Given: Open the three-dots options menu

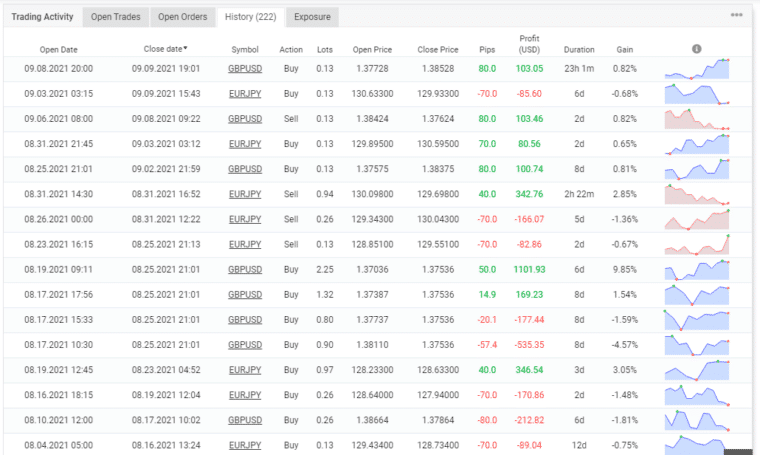Looking at the screenshot, I should click(736, 16).
